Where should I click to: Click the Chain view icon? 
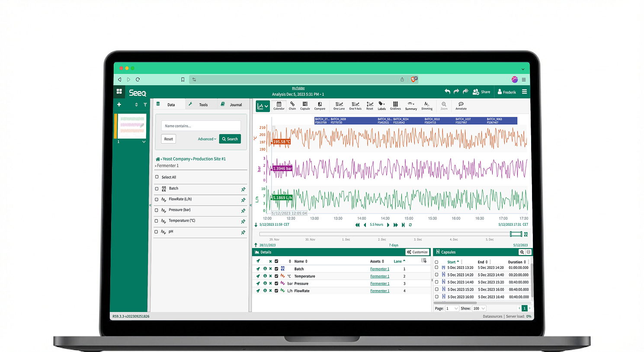point(292,106)
